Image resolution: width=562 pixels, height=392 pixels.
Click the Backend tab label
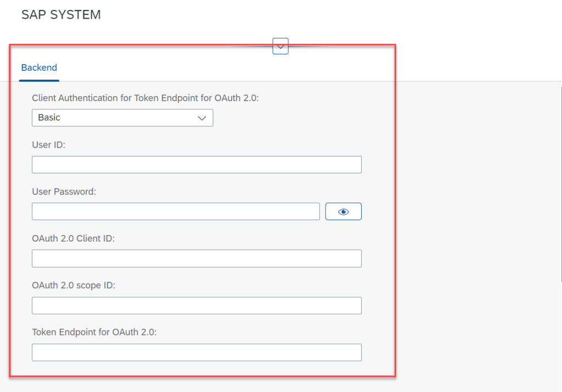tap(38, 68)
